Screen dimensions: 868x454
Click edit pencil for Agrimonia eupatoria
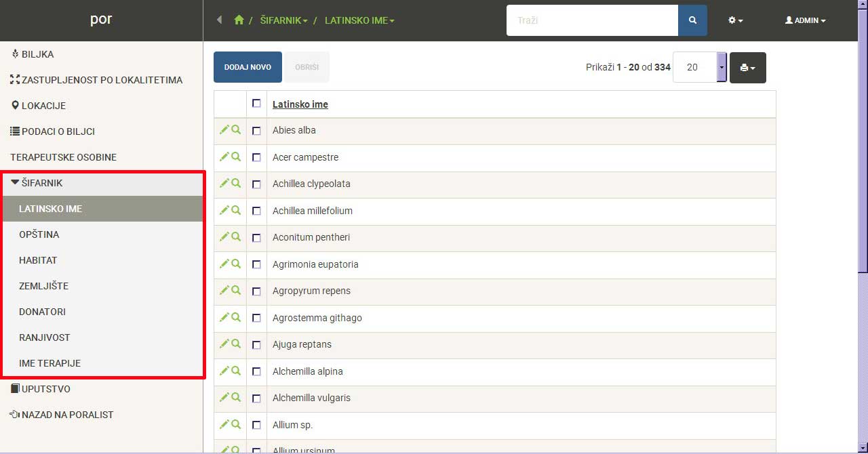coord(224,264)
